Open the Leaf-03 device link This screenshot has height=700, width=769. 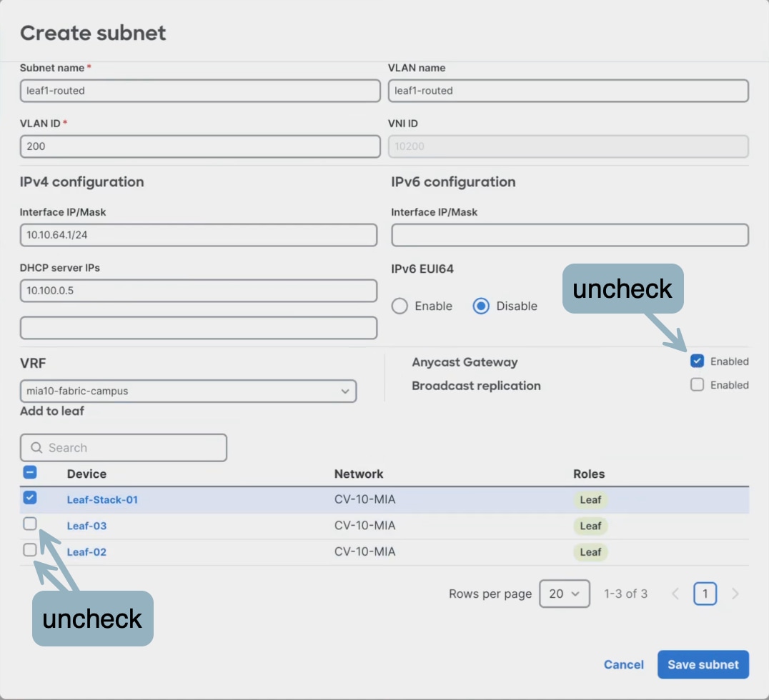[86, 526]
